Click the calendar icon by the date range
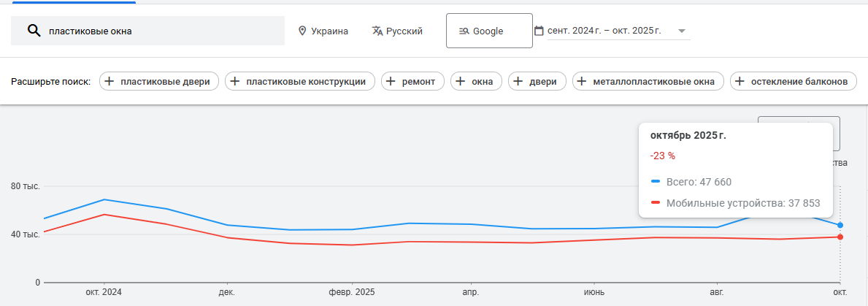This screenshot has height=306, width=868. pyautogui.click(x=539, y=31)
